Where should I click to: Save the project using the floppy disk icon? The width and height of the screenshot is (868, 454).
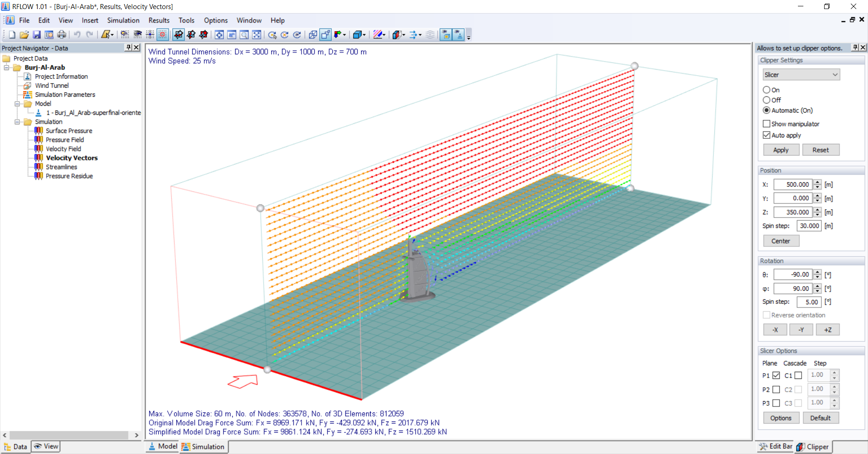coord(37,35)
